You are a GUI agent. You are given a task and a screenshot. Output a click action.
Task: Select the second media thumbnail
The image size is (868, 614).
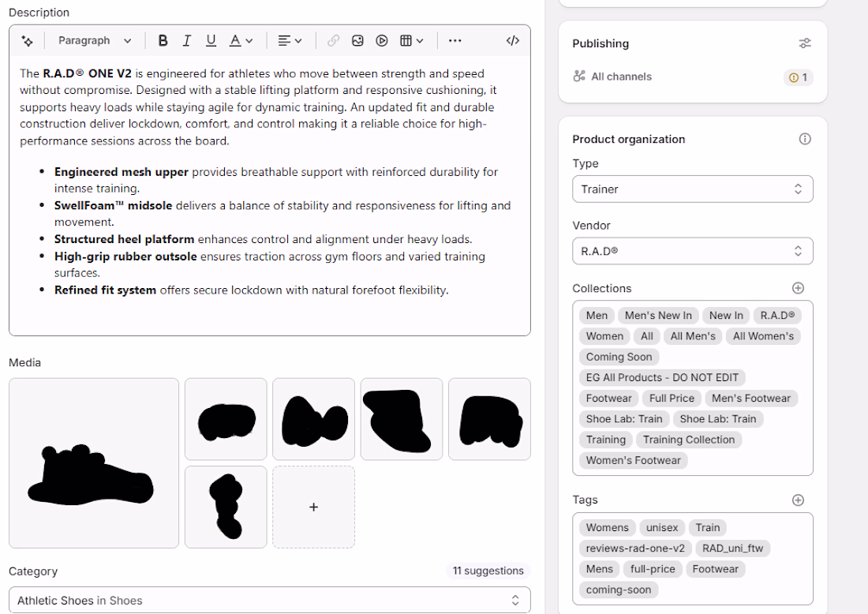click(x=226, y=419)
